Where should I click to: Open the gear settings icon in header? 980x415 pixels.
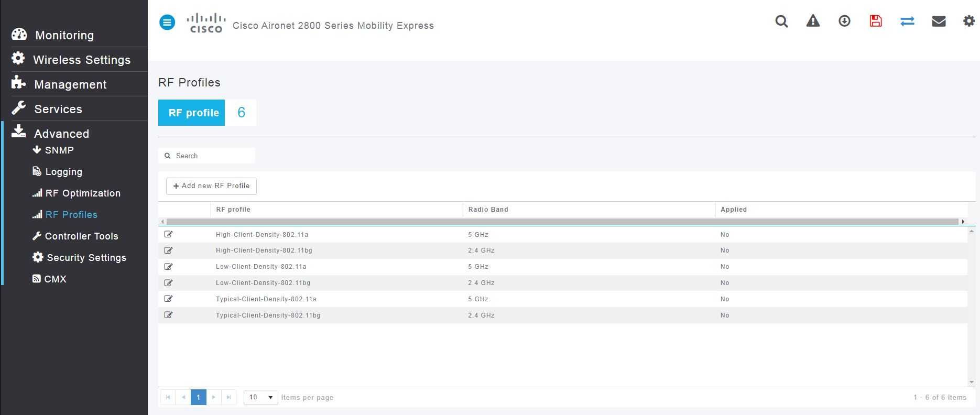[x=969, y=21]
